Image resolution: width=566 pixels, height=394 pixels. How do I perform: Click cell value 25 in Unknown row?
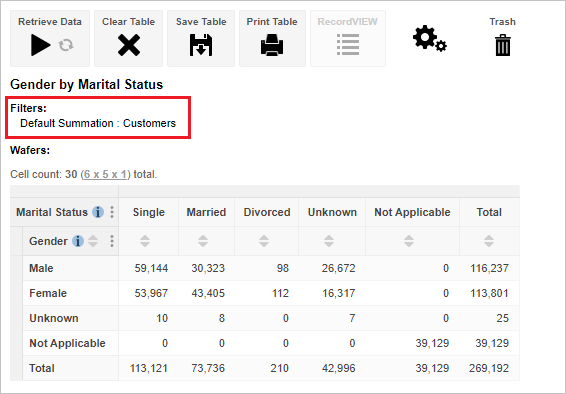tap(503, 318)
